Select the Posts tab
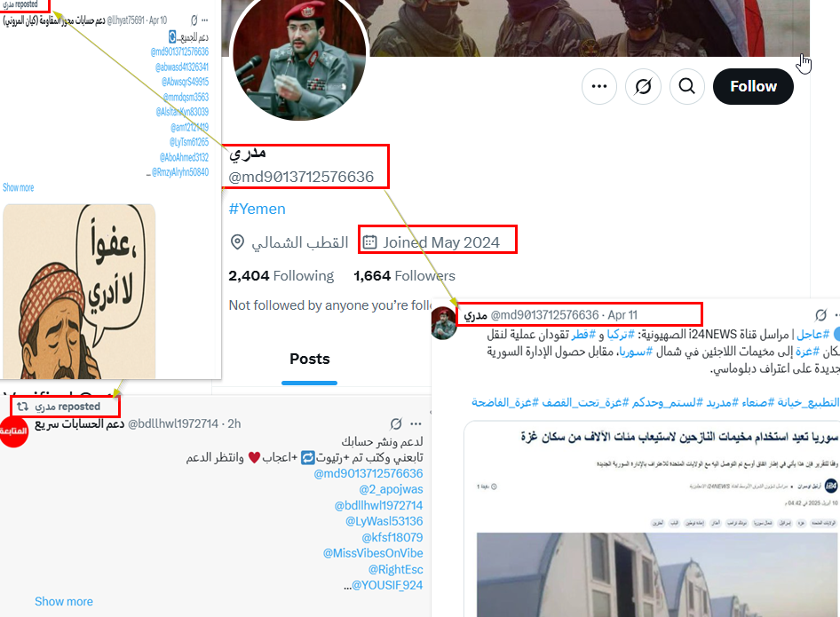 pyautogui.click(x=310, y=360)
